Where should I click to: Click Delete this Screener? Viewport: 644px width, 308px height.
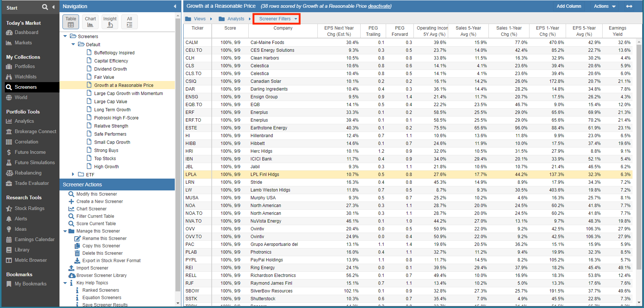click(99, 253)
